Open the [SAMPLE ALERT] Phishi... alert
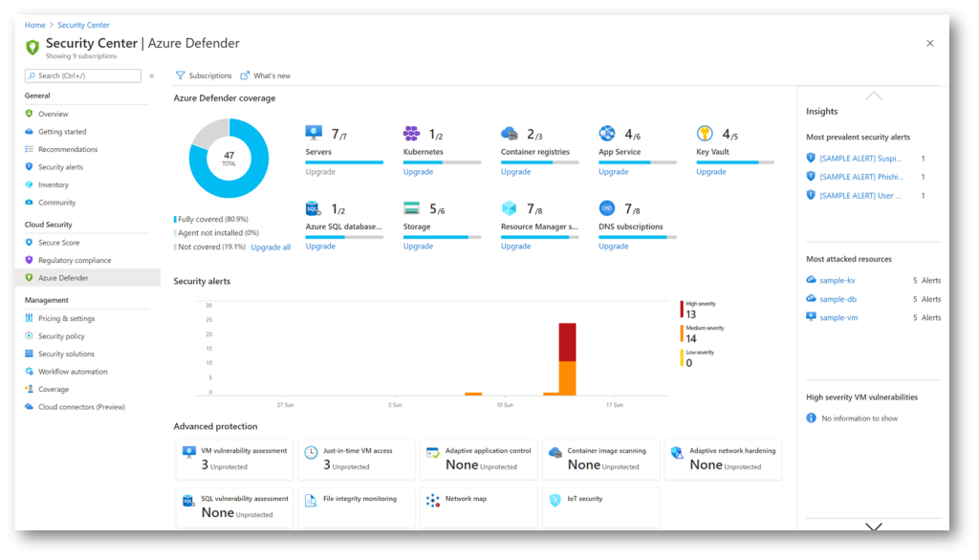This screenshot has height=560, width=979. click(x=861, y=177)
